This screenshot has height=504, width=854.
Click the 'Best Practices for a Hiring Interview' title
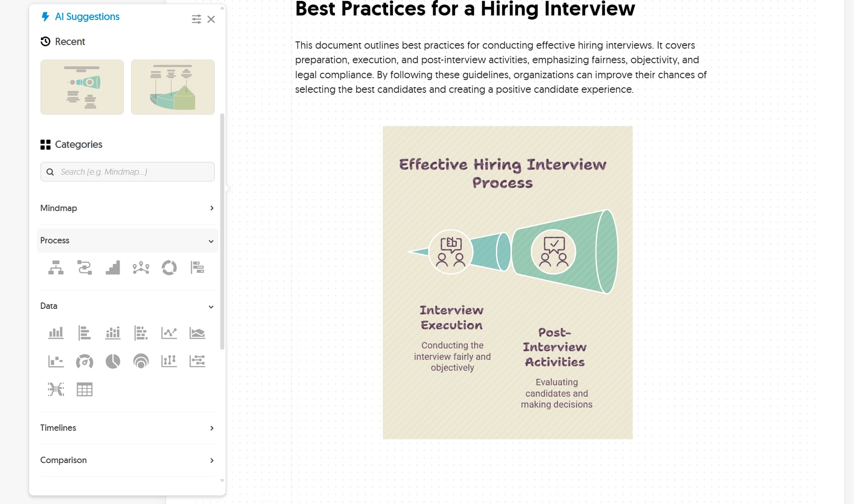465,9
